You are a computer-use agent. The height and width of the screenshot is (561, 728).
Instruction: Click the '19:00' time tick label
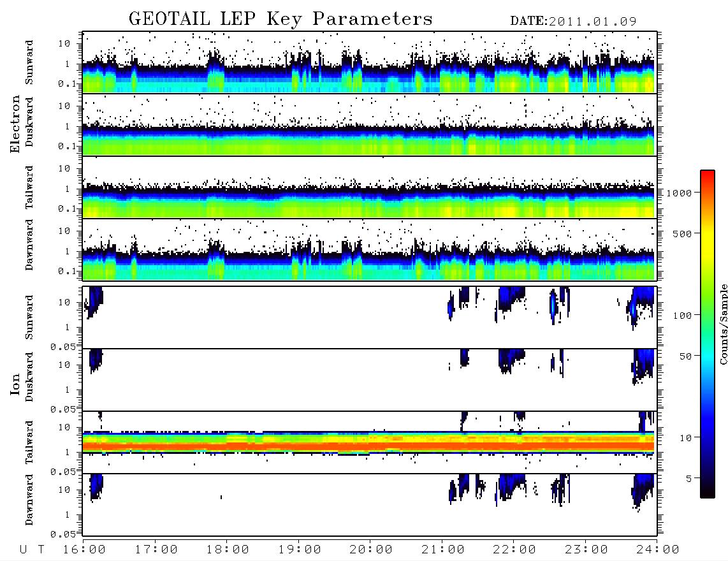(300, 550)
